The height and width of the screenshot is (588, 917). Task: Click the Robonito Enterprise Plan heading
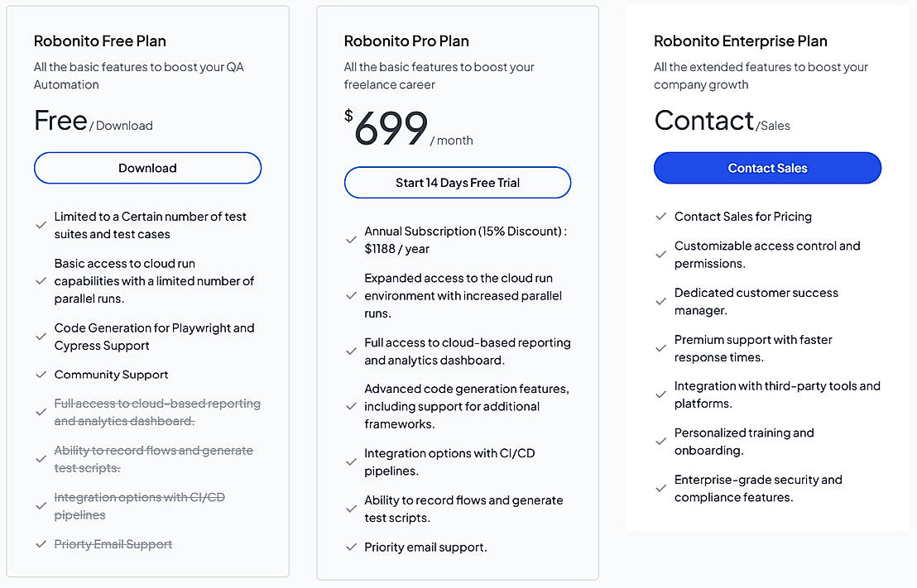pyautogui.click(x=740, y=41)
